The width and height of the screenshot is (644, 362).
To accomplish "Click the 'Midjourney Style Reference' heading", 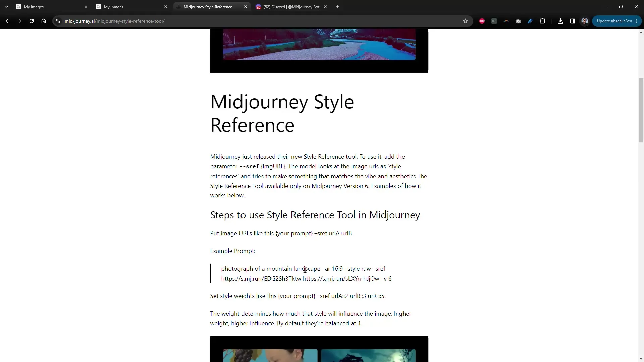I will 282,113.
